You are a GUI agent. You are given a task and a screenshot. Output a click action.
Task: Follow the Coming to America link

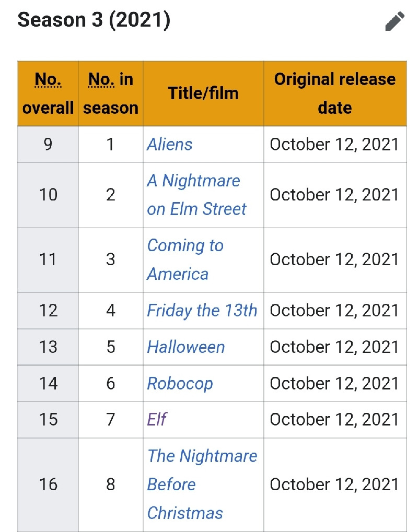point(185,259)
